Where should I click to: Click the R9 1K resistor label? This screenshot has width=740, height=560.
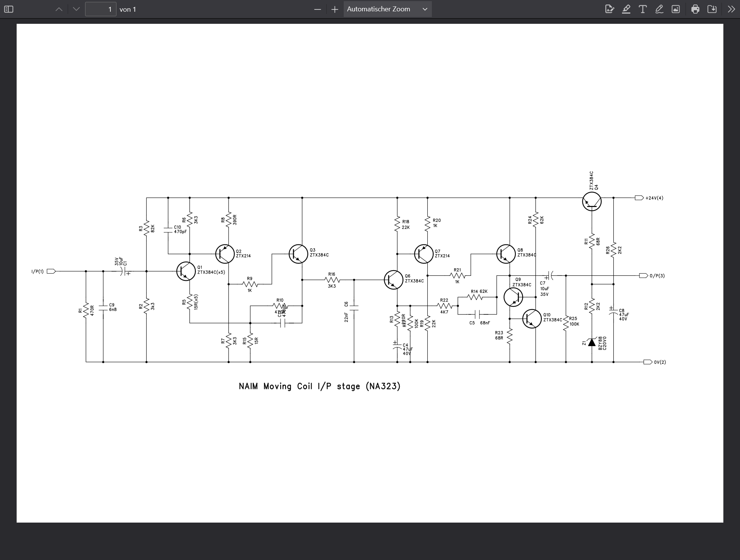tap(250, 284)
